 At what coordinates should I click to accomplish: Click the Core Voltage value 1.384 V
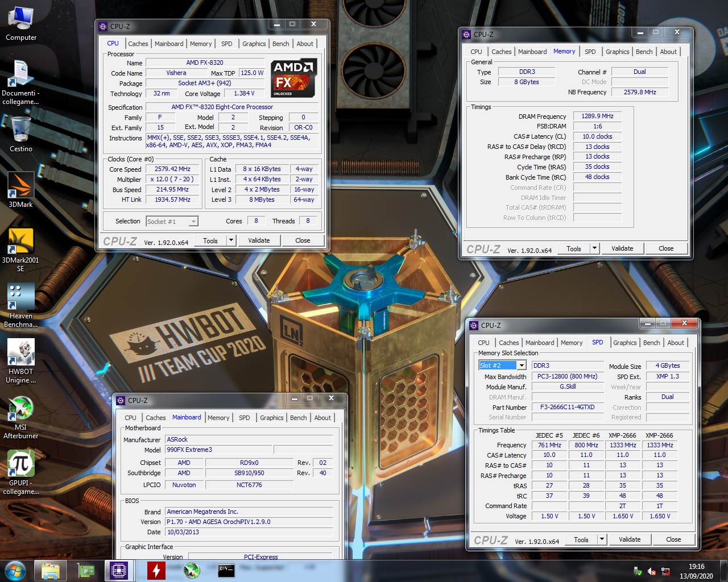[x=244, y=93]
